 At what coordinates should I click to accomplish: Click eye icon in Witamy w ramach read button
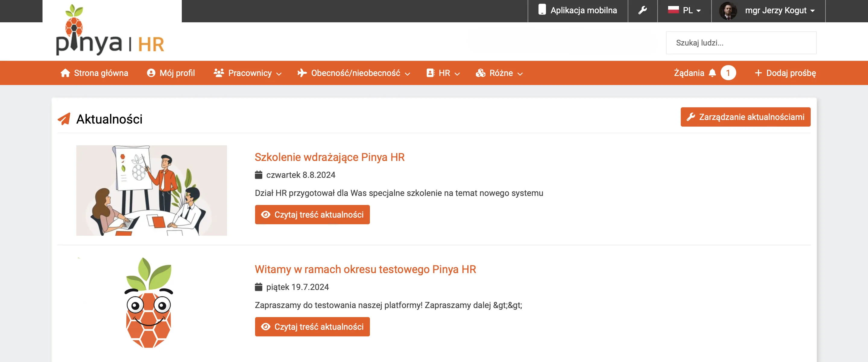point(266,327)
